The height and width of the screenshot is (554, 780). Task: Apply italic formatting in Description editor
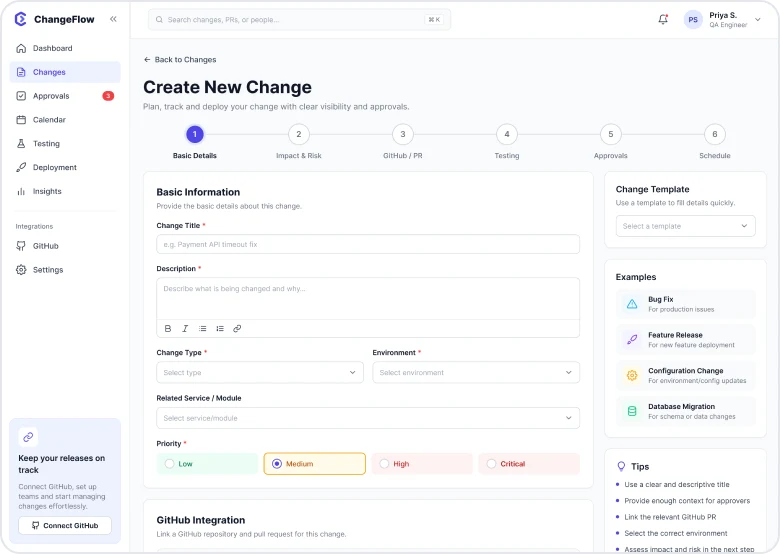click(x=185, y=329)
